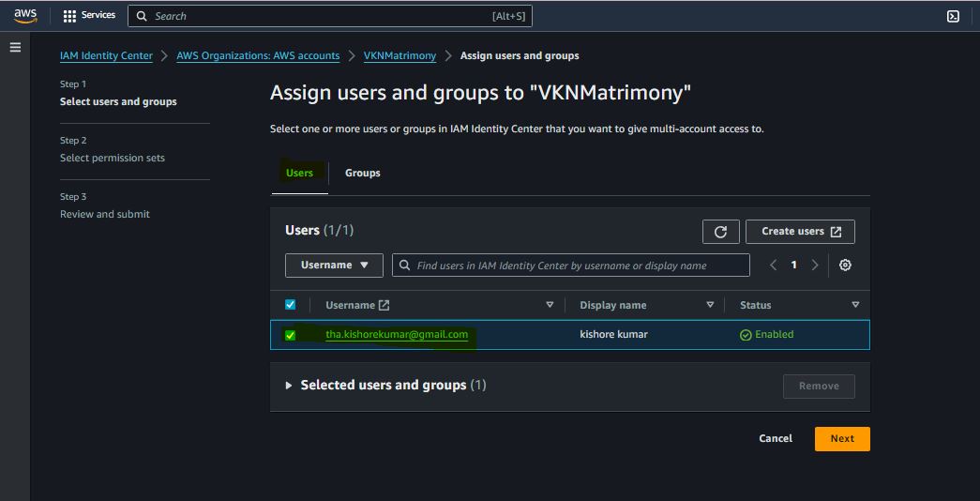Expand the Selected users and groups section
Image resolution: width=980 pixels, height=501 pixels.
290,386
